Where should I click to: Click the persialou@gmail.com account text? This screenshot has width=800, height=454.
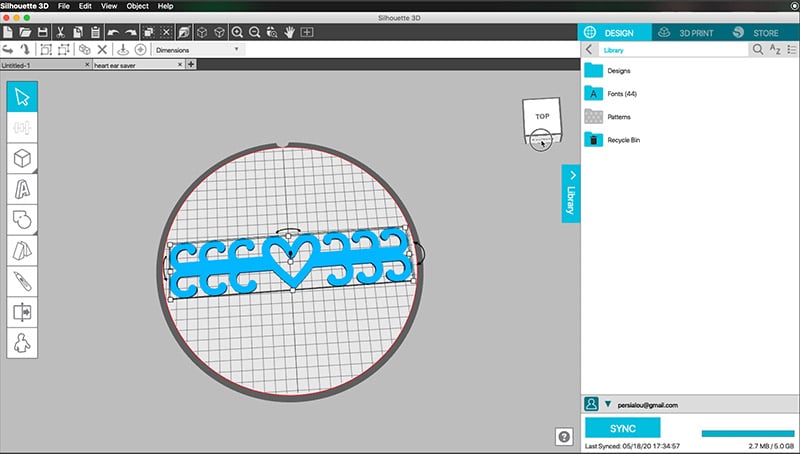pyautogui.click(x=647, y=405)
